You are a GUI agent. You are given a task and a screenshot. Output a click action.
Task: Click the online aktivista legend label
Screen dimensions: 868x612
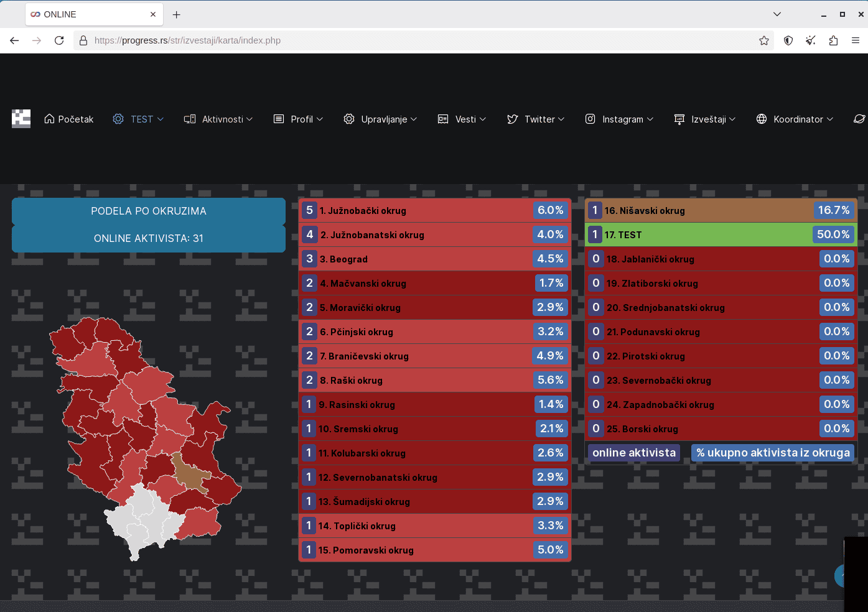tap(634, 453)
